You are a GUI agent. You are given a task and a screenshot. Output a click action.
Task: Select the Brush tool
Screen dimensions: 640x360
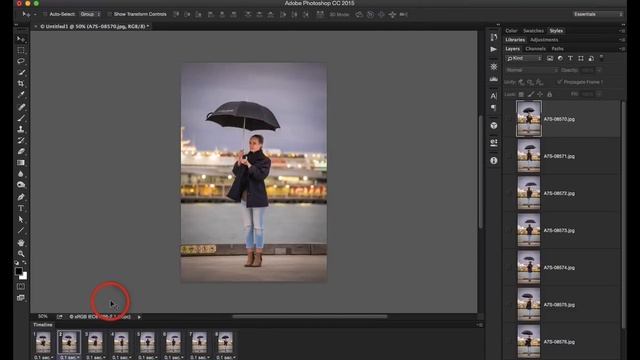point(21,118)
